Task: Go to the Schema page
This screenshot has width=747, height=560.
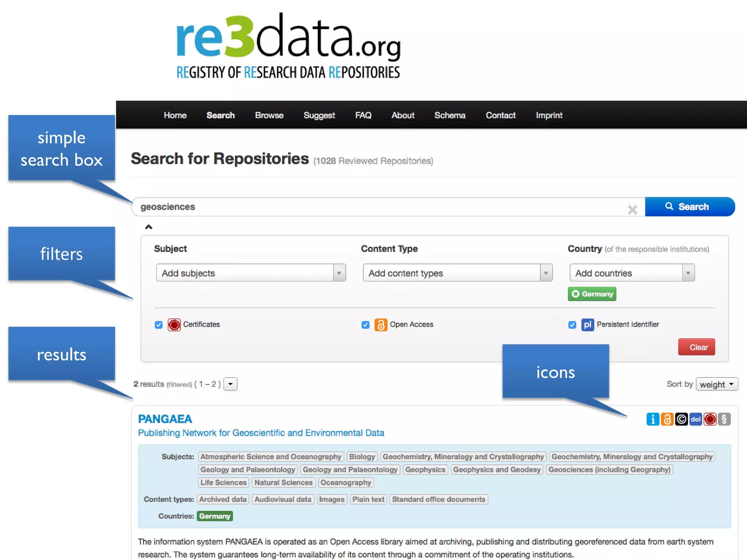Action: 450,115
